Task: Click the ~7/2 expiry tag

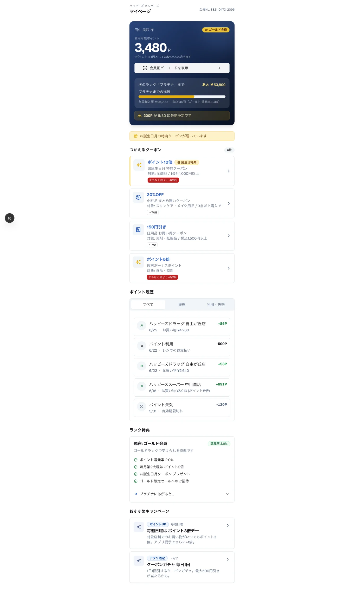Action: tap(152, 245)
